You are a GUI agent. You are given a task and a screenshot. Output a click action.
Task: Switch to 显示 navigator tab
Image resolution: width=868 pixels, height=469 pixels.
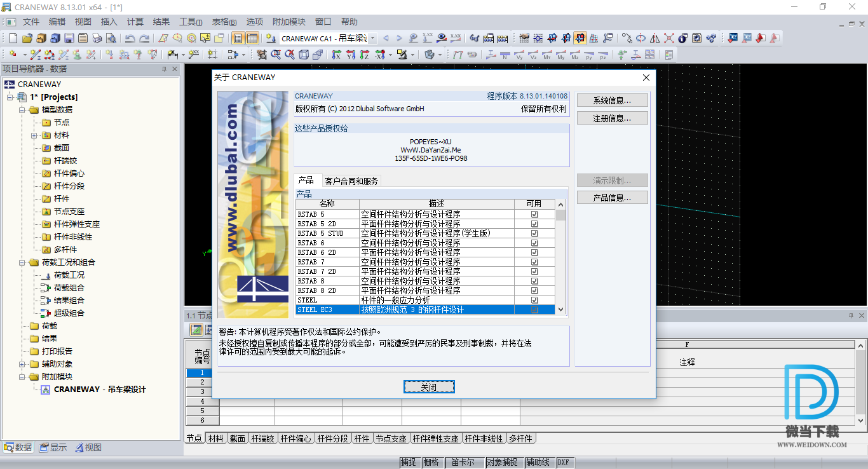(53, 447)
